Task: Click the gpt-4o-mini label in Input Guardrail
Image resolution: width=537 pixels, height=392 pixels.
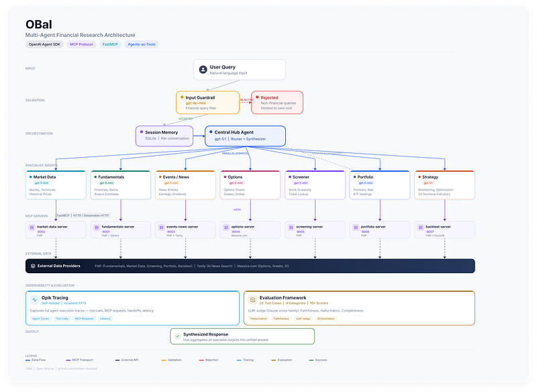Action: [x=195, y=103]
